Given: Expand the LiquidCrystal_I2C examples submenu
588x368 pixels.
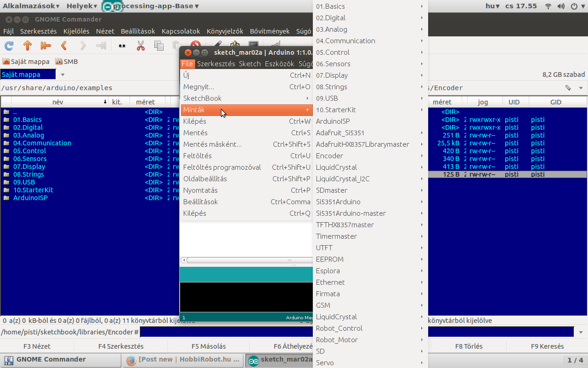Looking at the screenshot, I should coord(370,179).
